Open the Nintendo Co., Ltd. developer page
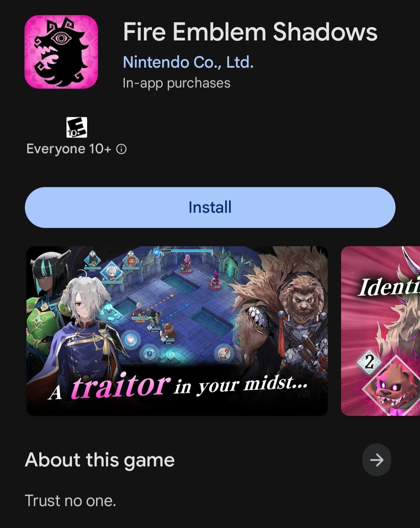Viewport: 420px width, 528px height. (188, 62)
